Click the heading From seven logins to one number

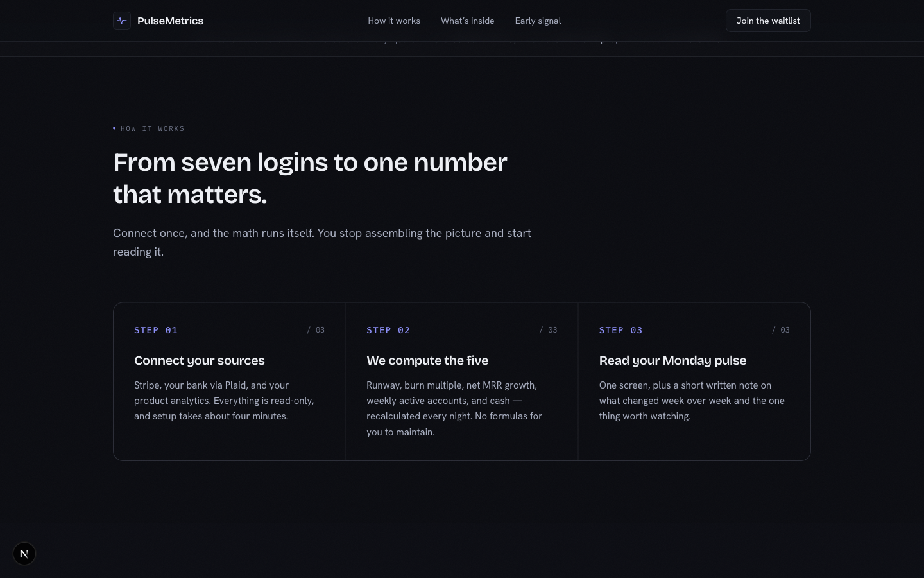click(x=310, y=178)
